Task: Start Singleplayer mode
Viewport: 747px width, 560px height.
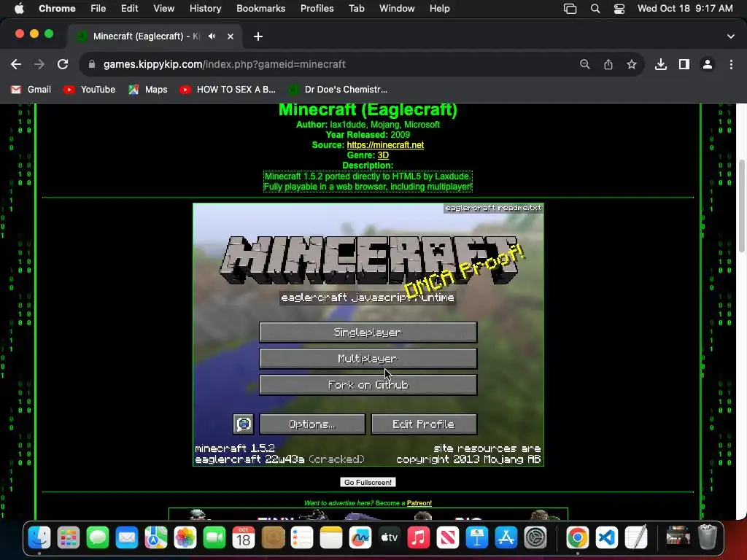Action: (368, 332)
